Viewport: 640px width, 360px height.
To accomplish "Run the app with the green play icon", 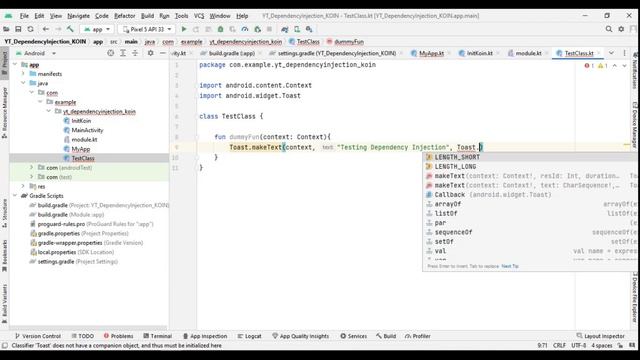I will point(184,29).
